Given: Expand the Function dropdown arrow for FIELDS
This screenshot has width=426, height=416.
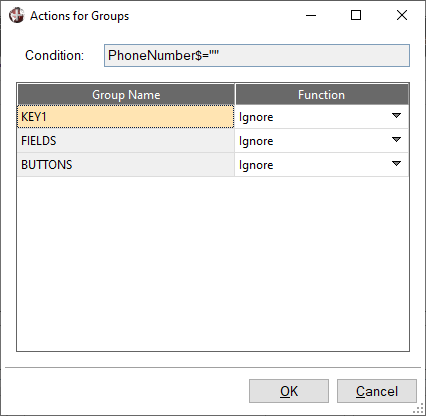Looking at the screenshot, I should pos(396,140).
